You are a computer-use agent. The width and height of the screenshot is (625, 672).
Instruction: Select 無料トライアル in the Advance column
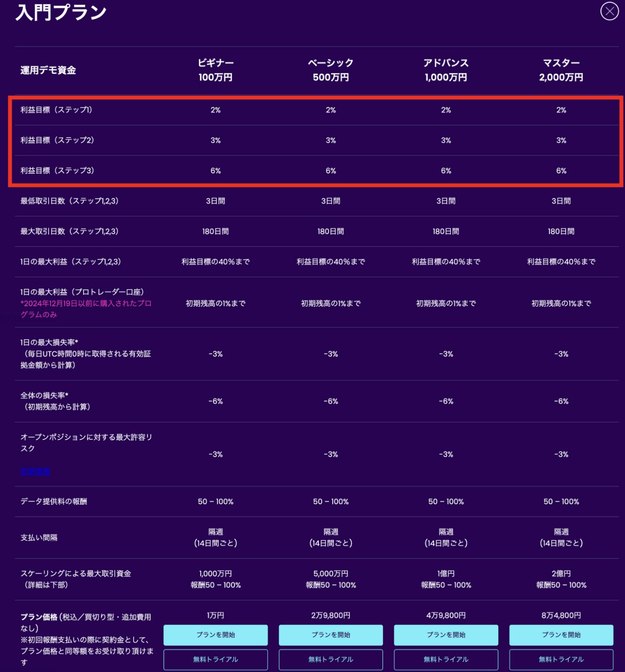[446, 659]
